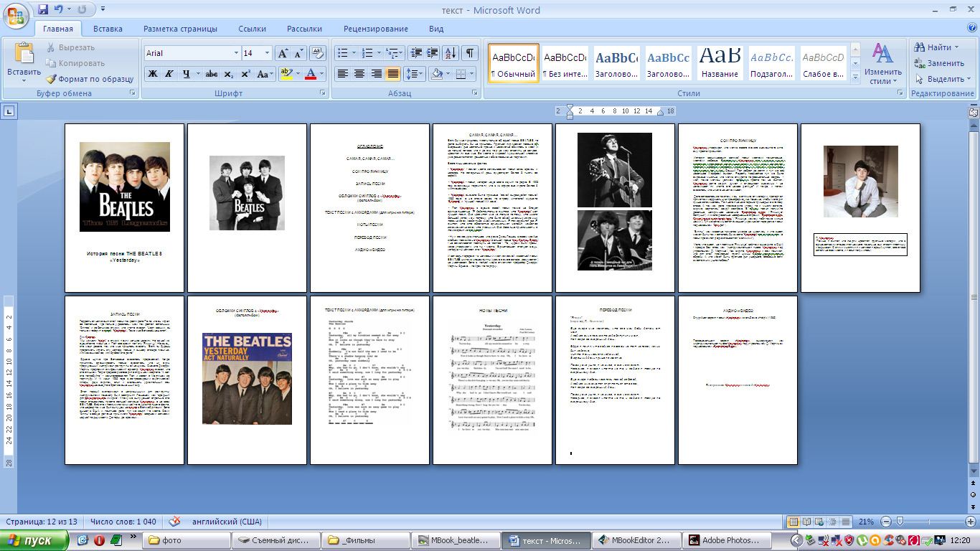Open the Вставка ribbon tab
The width and height of the screenshot is (980, 551).
click(x=108, y=29)
